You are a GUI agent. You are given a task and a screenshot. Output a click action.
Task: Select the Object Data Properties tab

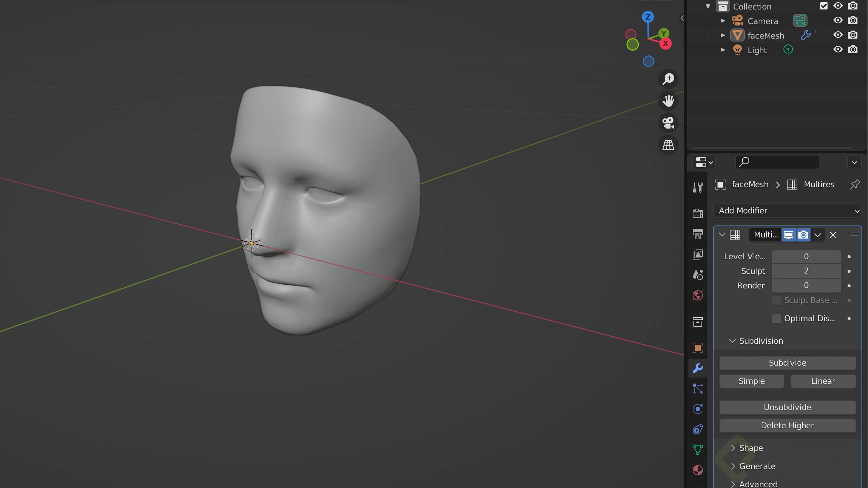698,450
